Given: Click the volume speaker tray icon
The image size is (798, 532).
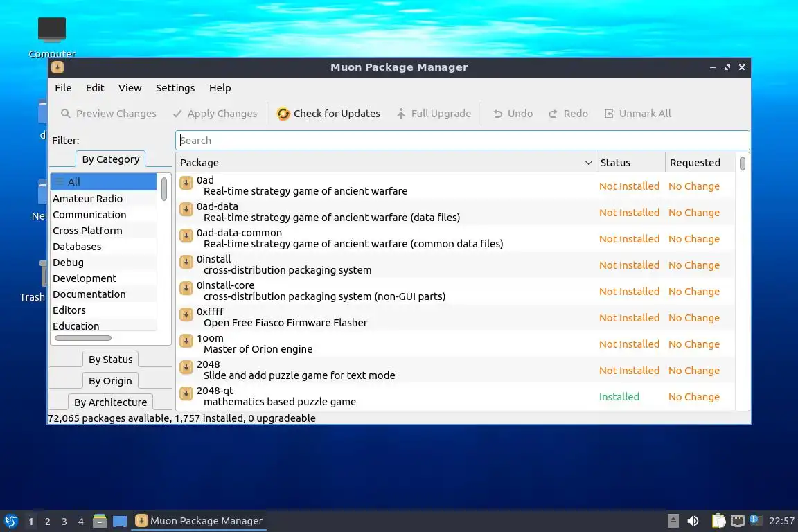Looking at the screenshot, I should [693, 521].
